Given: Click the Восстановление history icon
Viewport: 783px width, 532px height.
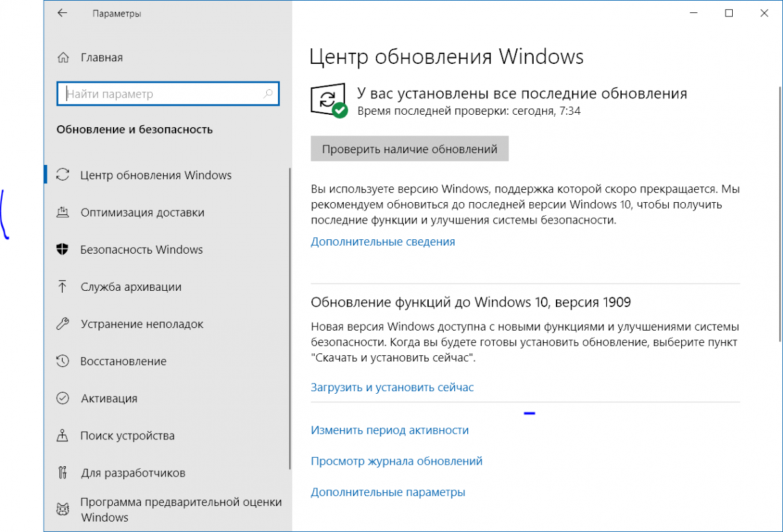Looking at the screenshot, I should pyautogui.click(x=63, y=361).
